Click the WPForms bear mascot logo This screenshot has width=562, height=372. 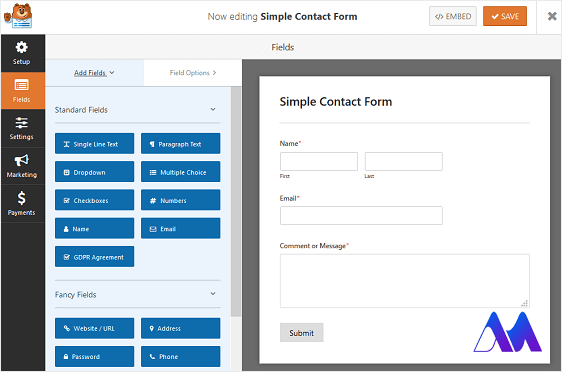pyautogui.click(x=18, y=16)
